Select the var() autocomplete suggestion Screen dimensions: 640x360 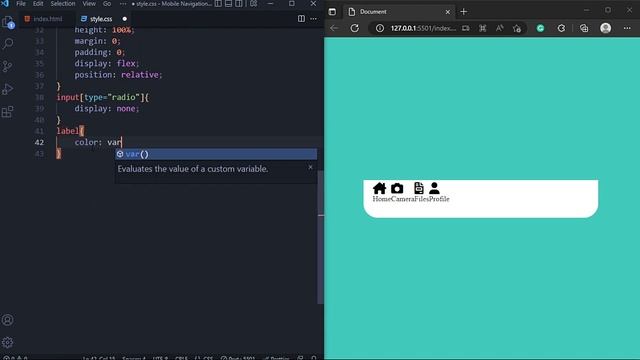(216, 154)
